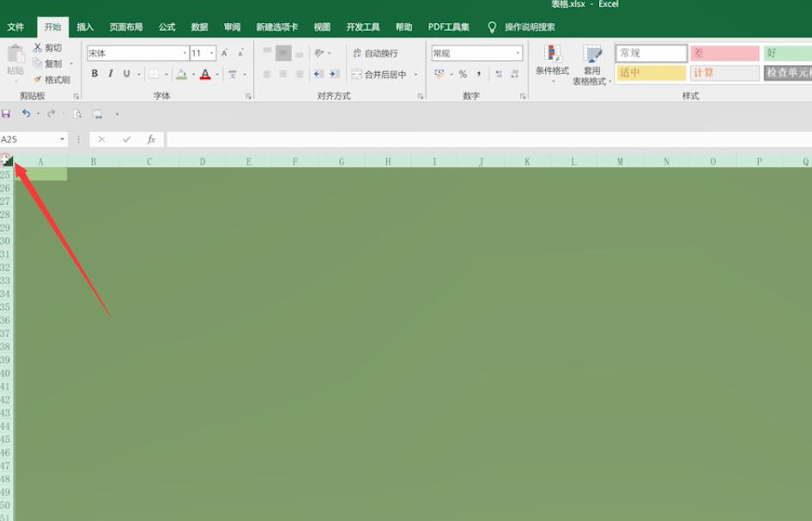
Task: Toggle Underline formatting
Action: point(126,74)
